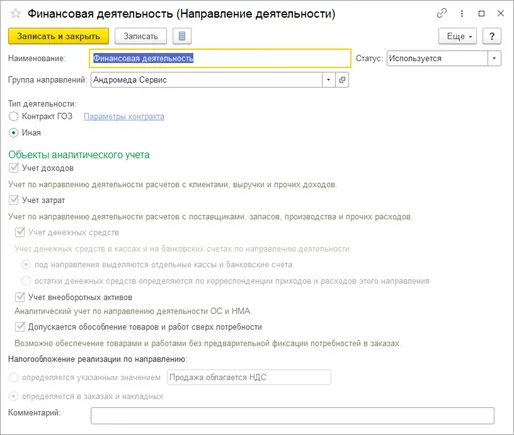This screenshot has height=435, width=514.
Task: Open selected Группа направлений item via open icon
Action: (x=342, y=80)
